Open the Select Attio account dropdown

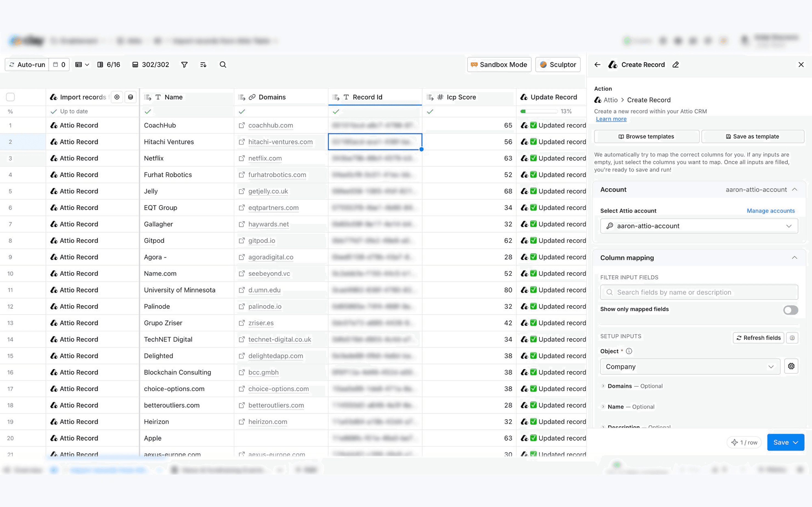699,226
